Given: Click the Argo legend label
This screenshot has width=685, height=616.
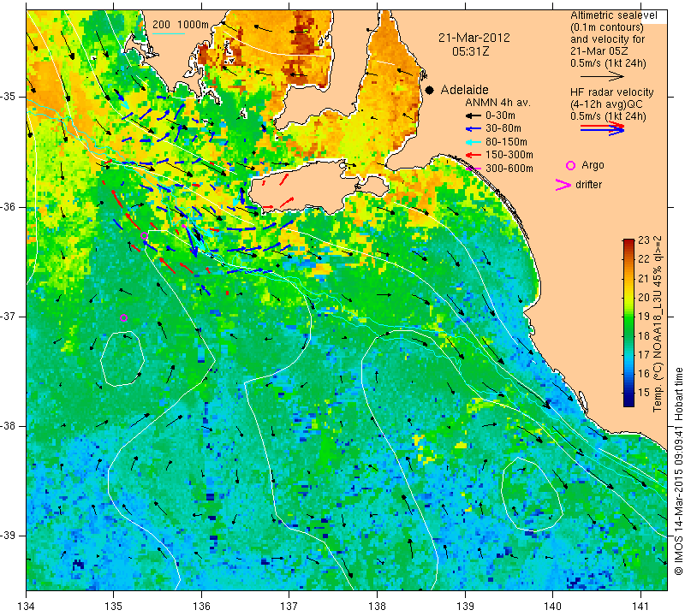Looking at the screenshot, I should tap(593, 165).
